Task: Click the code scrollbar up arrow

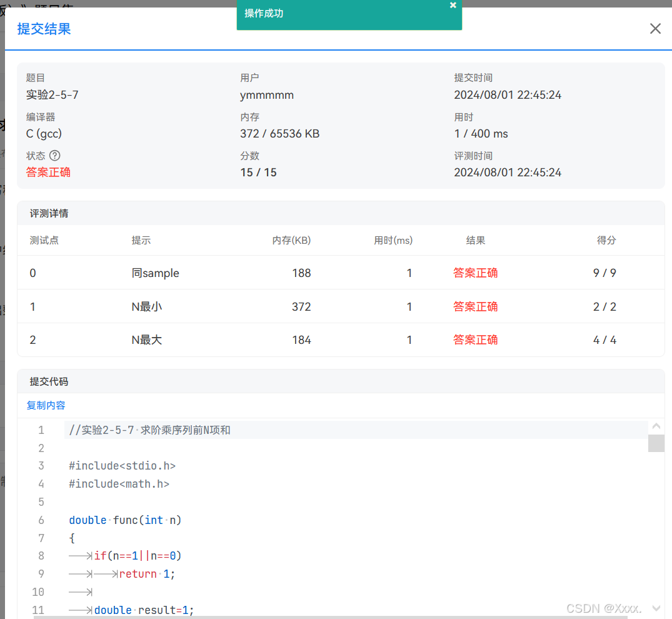Action: tap(656, 426)
